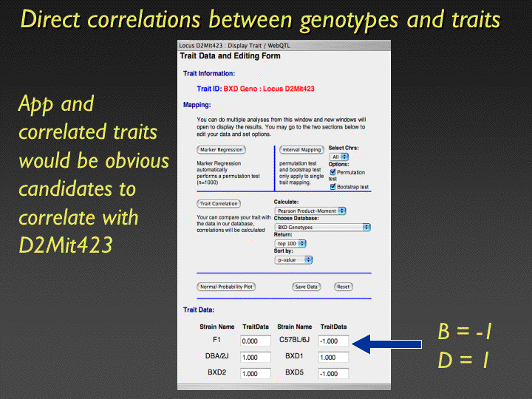Run the Interval Mapping analysis
Image resolution: width=532 pixels, height=399 pixels.
click(x=301, y=150)
